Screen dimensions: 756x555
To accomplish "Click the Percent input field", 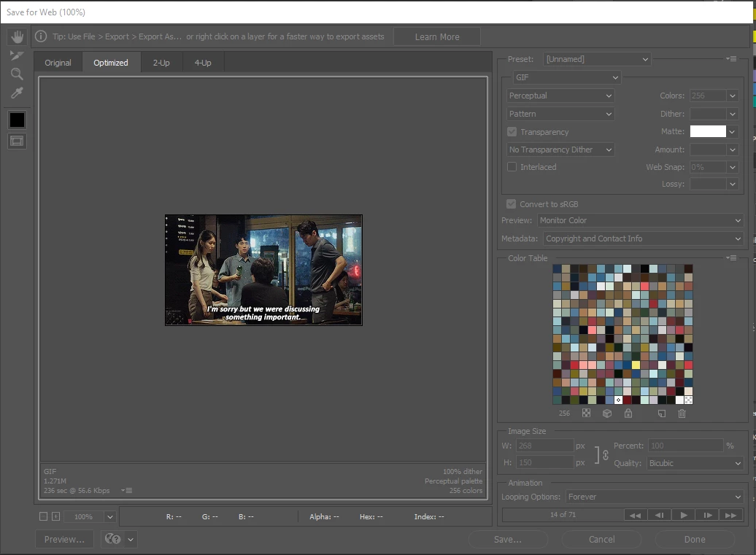I will click(x=686, y=446).
